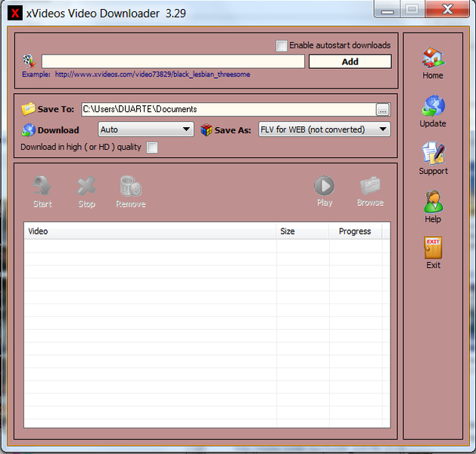Click the Save As colored cube icon
476x454 pixels.
click(x=207, y=130)
